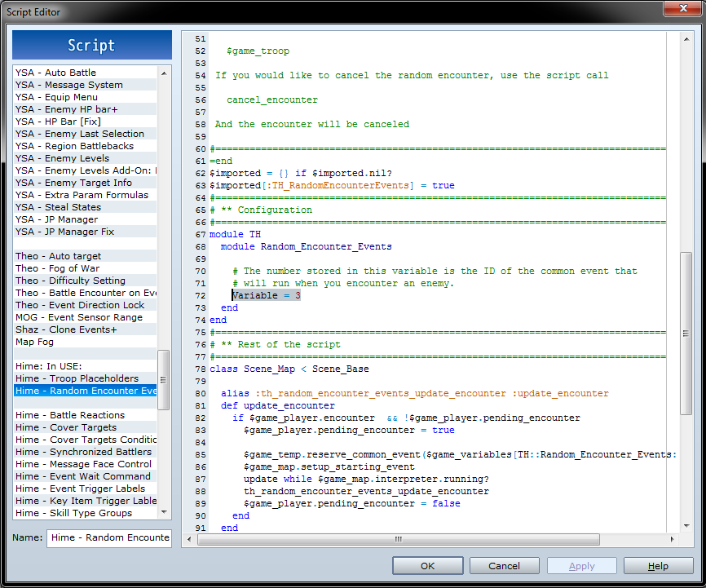Select YSA - Region Battlebacks script

pyautogui.click(x=86, y=146)
